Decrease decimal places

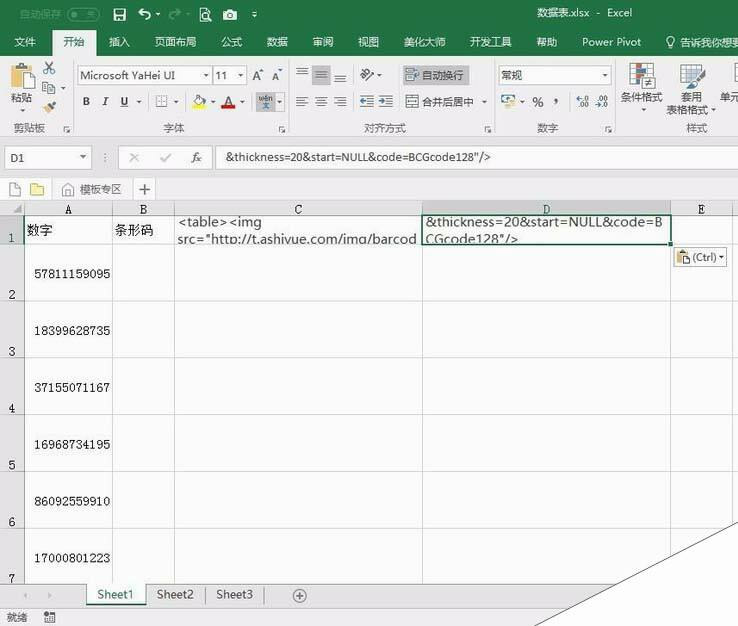[602, 101]
